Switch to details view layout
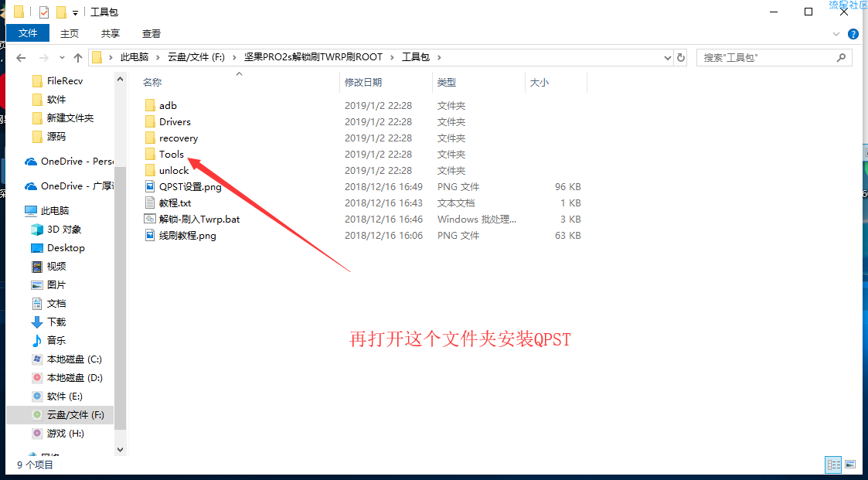The image size is (868, 480). pyautogui.click(x=833, y=465)
